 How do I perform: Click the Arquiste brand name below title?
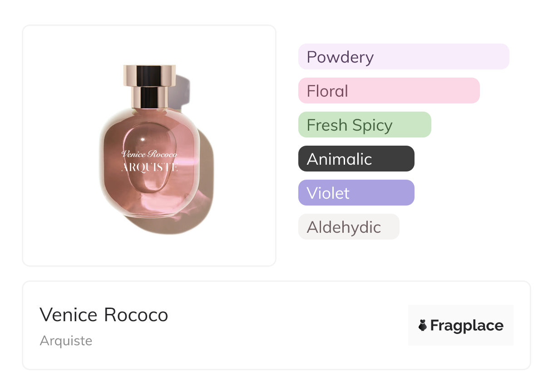click(x=66, y=340)
